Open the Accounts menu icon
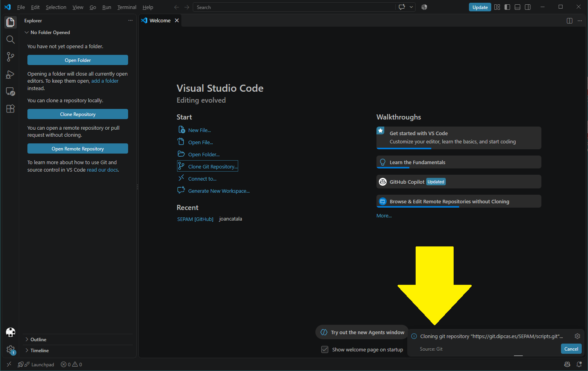588x371 pixels. click(x=11, y=332)
